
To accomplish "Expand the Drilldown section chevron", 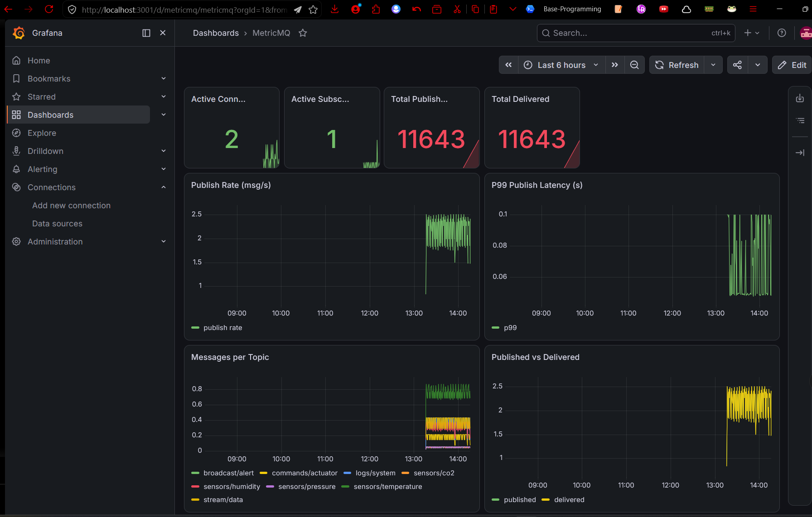I will (x=164, y=151).
